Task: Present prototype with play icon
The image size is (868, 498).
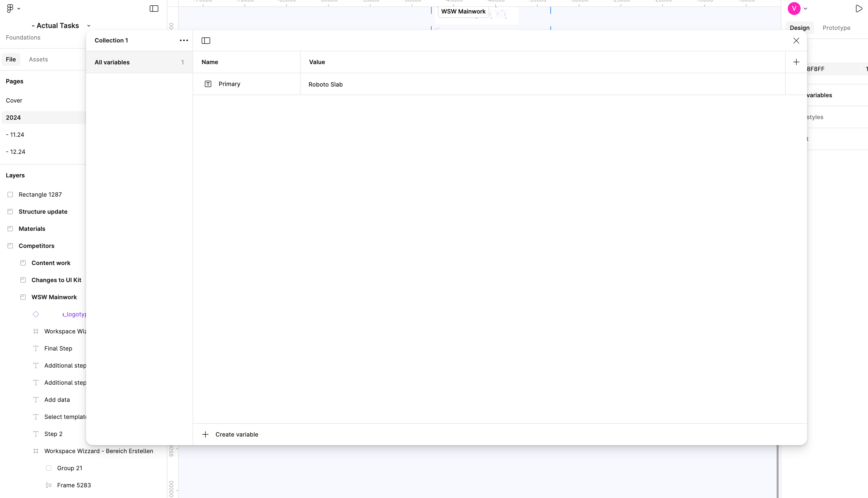Action: pyautogui.click(x=859, y=9)
